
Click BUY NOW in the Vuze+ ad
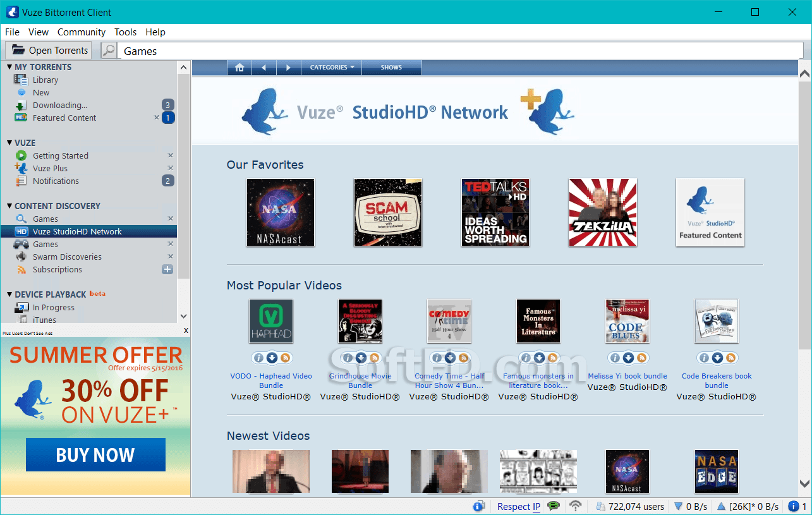95,455
